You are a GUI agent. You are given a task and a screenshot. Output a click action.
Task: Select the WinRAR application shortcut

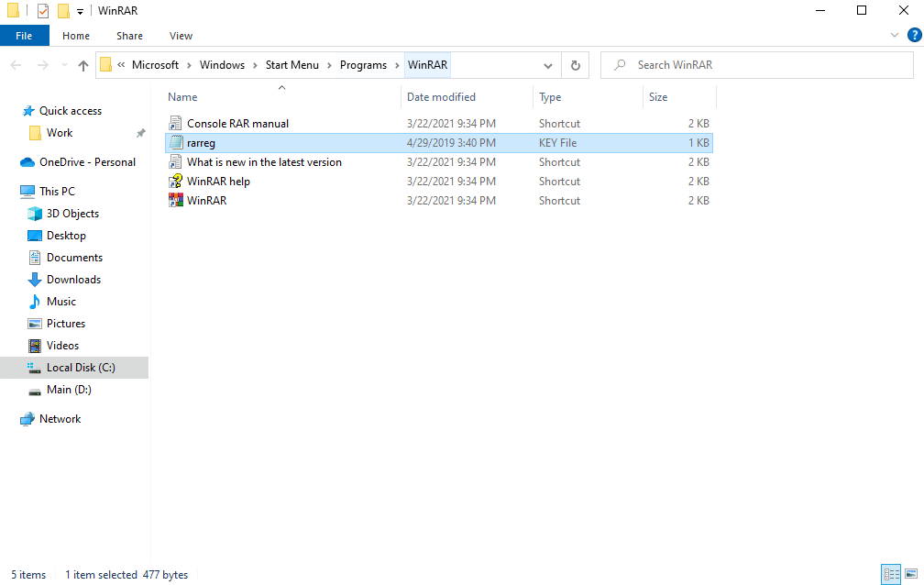tap(206, 201)
